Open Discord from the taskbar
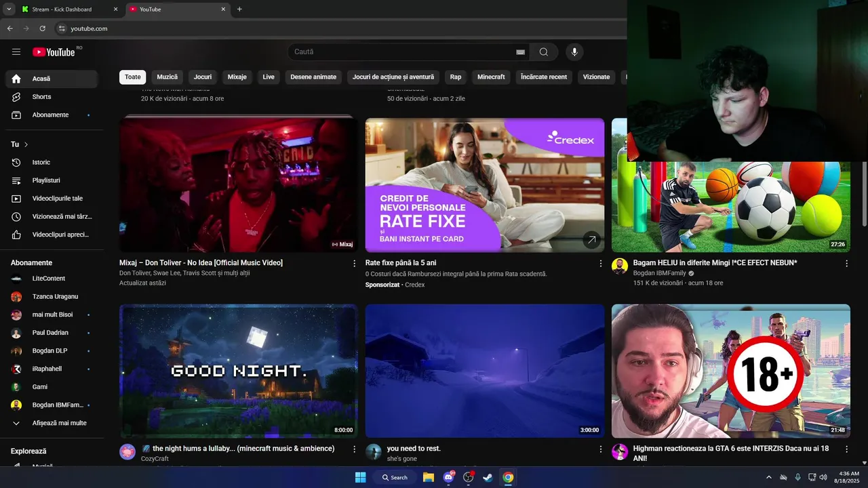Screen dimensions: 868x488 [448, 477]
